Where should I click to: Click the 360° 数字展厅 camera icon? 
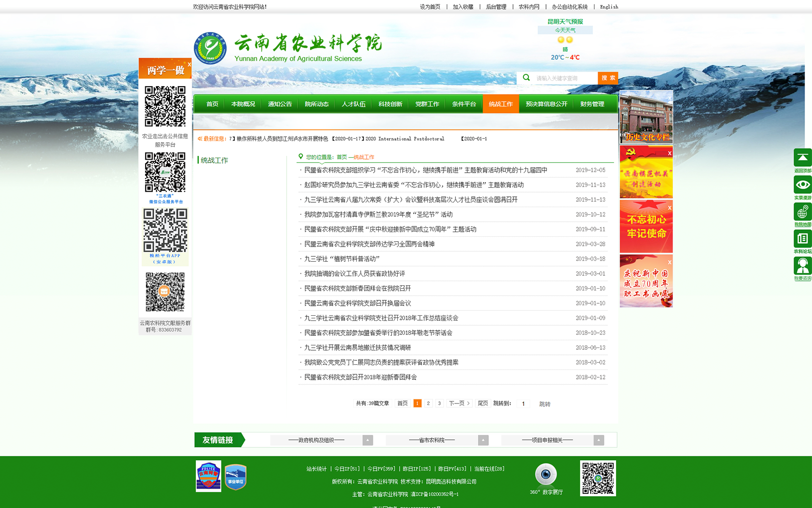click(546, 474)
